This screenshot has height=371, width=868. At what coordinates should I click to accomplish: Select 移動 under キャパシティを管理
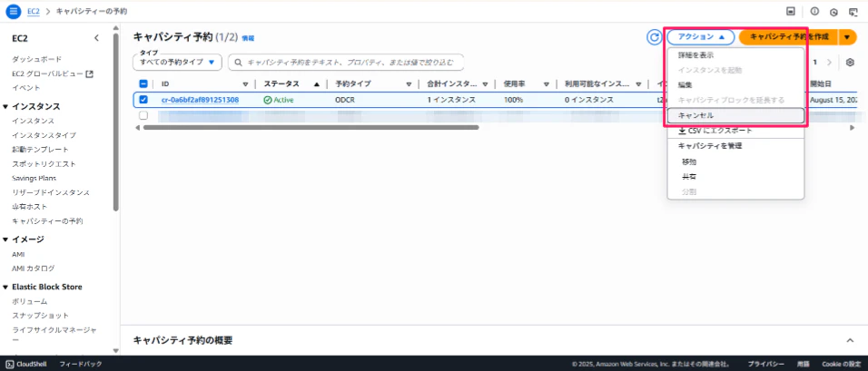point(735,162)
